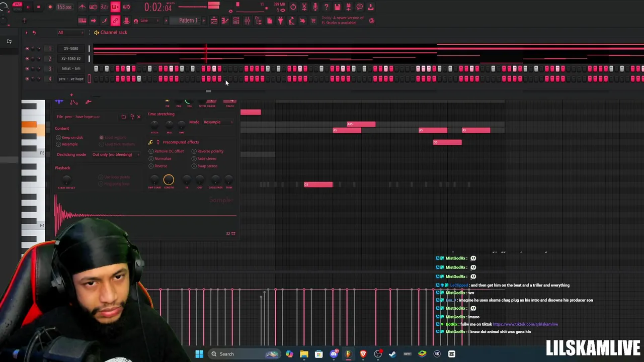This screenshot has width=644, height=362.
Task: Click the plus button next to Pattern 1
Action: [x=203, y=21]
